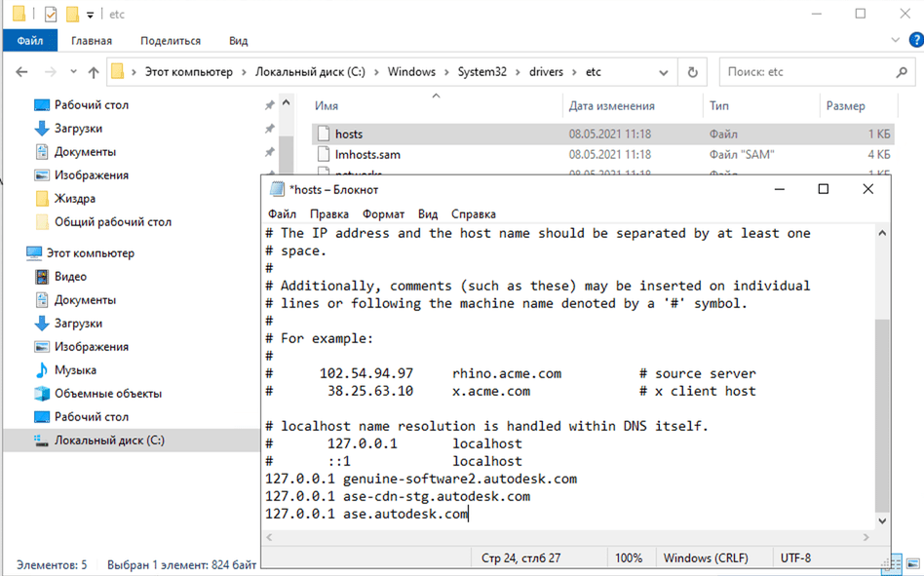Click Notepad vertical scrollbar thumb
The width and height of the screenshot is (924, 576).
pos(882,415)
